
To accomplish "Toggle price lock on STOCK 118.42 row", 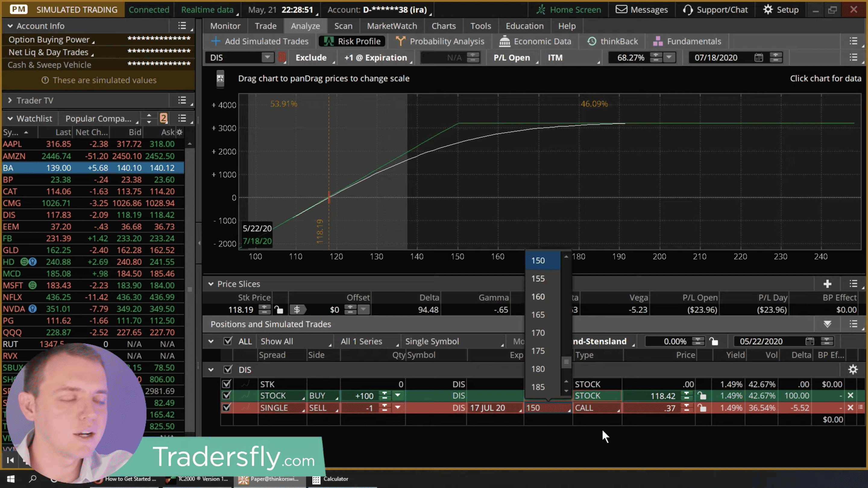I will point(702,396).
